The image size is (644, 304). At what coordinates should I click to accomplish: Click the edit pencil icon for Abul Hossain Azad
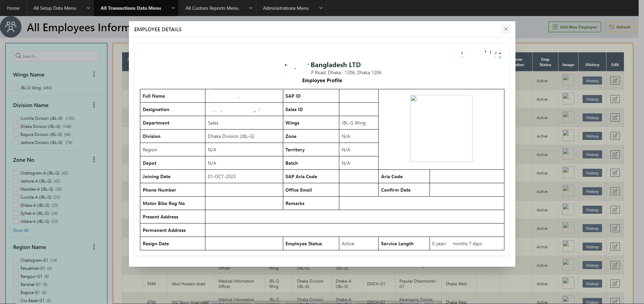(615, 284)
